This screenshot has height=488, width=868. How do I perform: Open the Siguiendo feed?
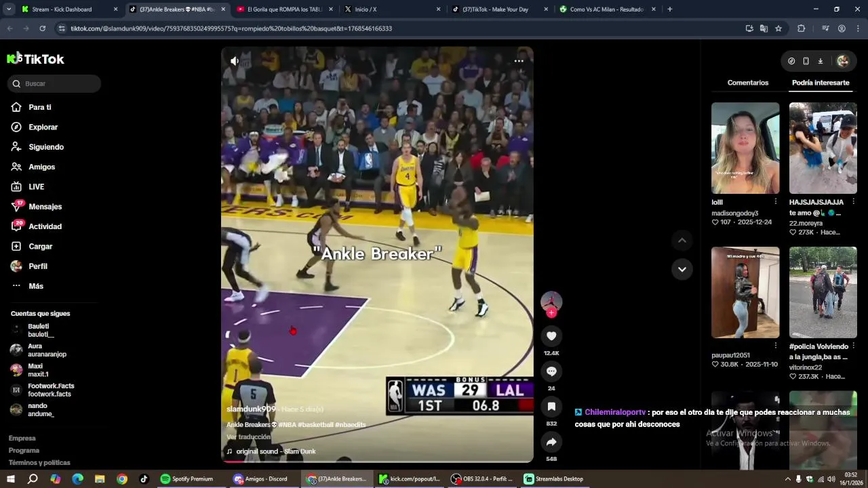tap(46, 147)
